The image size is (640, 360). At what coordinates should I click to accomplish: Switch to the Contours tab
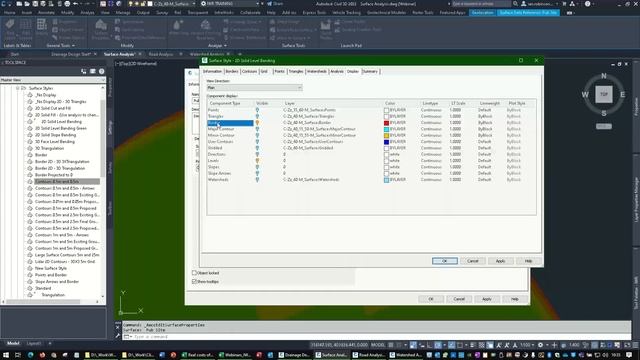tap(249, 71)
